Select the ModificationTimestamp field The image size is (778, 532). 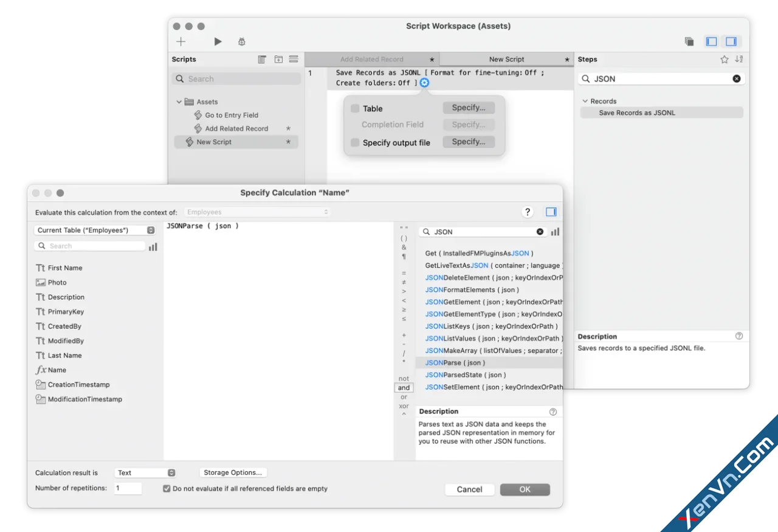click(x=78, y=399)
